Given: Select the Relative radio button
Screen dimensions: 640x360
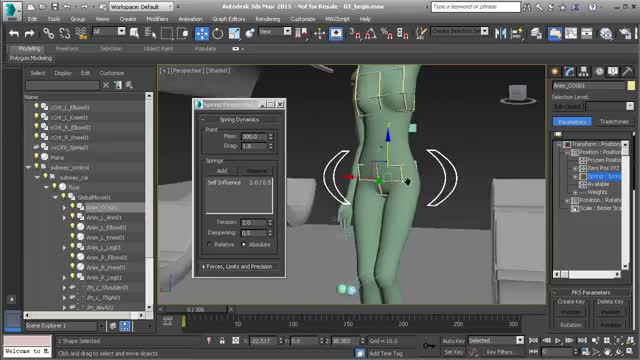Looking at the screenshot, I should (x=209, y=244).
